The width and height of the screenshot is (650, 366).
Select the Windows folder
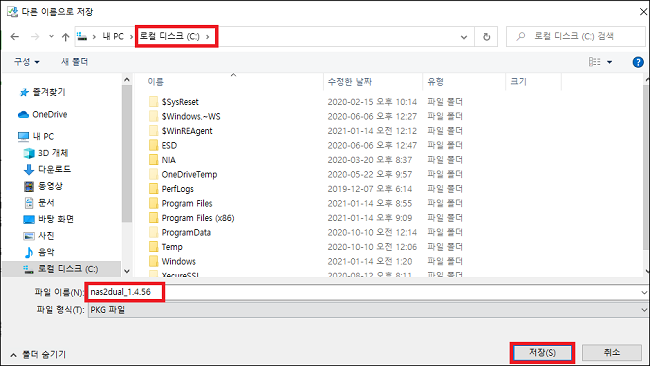point(178,262)
